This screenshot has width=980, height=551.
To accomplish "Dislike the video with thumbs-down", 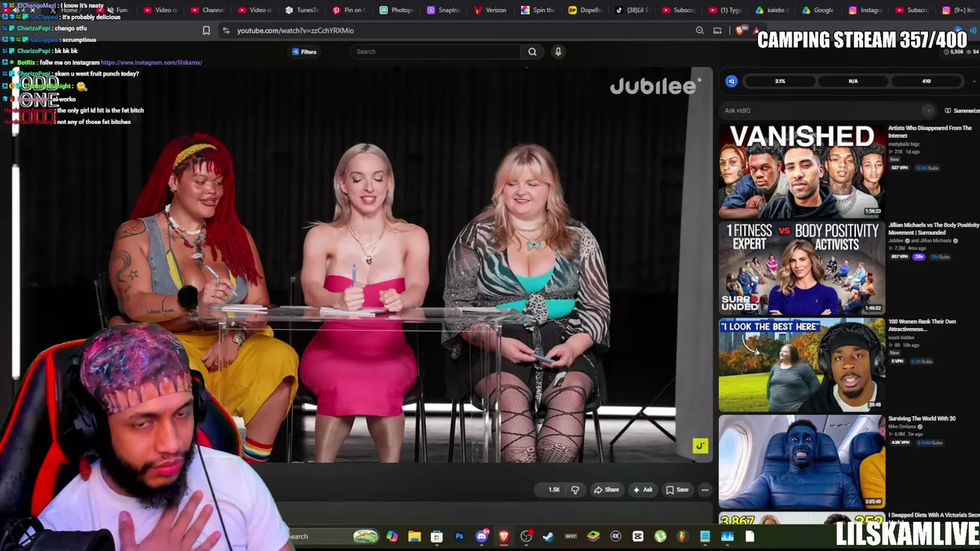I will pos(575,490).
